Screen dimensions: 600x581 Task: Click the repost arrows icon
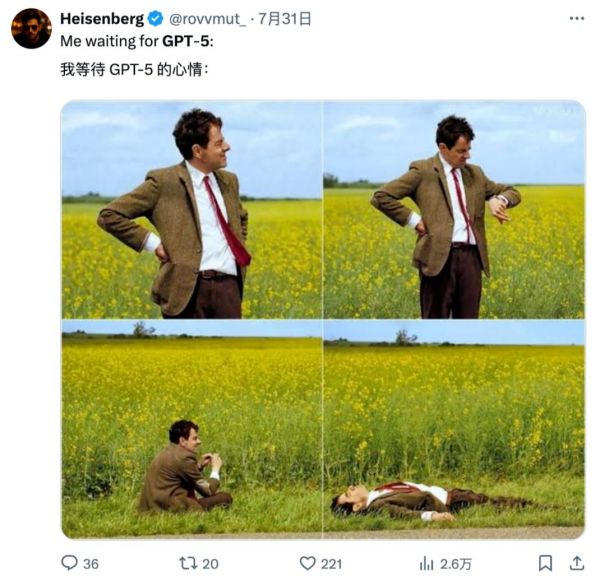click(185, 563)
